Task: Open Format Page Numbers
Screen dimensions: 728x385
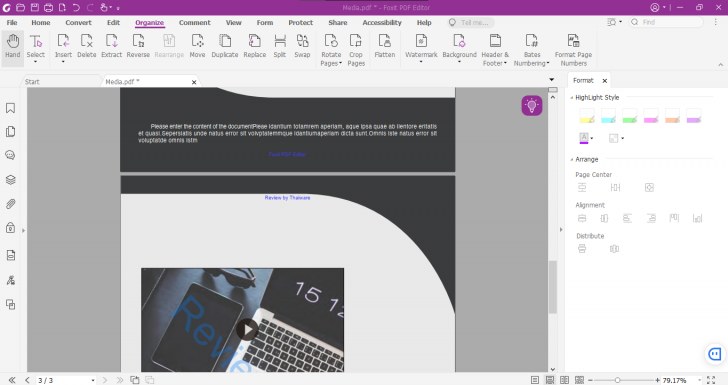Action: pyautogui.click(x=573, y=50)
